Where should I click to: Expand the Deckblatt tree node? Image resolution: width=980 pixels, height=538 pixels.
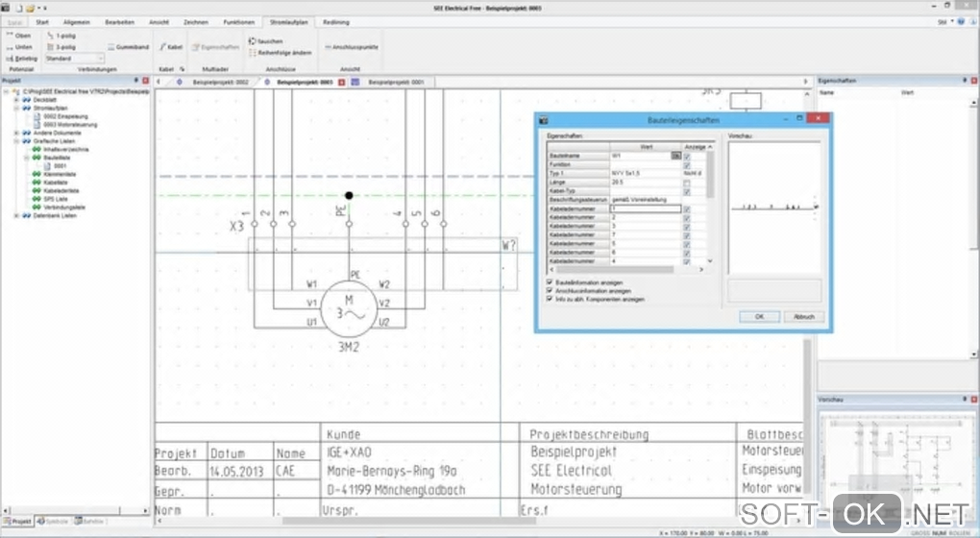coord(16,100)
